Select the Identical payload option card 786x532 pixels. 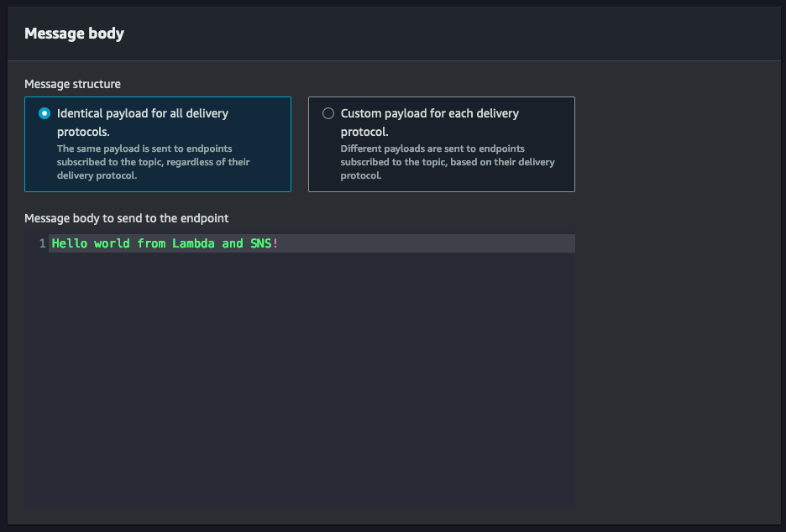[x=158, y=144]
